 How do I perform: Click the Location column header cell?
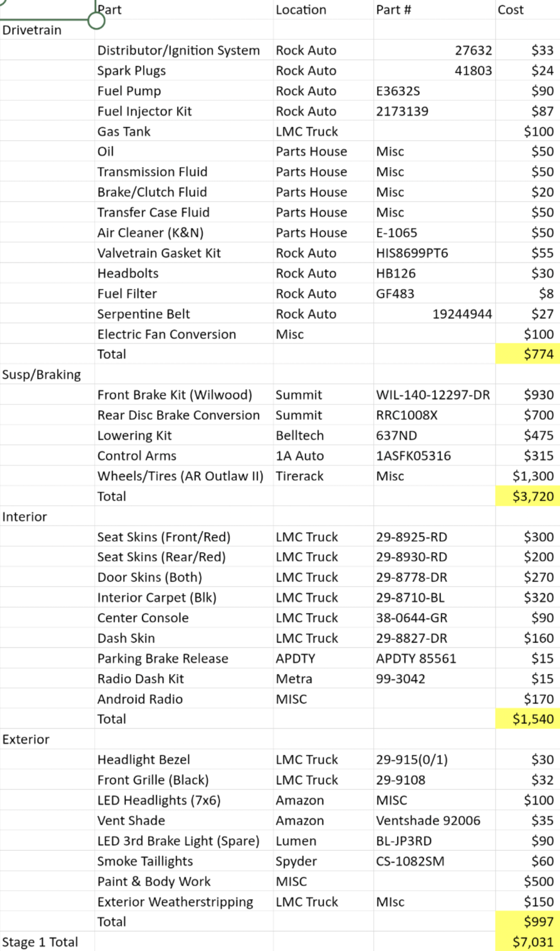click(301, 10)
